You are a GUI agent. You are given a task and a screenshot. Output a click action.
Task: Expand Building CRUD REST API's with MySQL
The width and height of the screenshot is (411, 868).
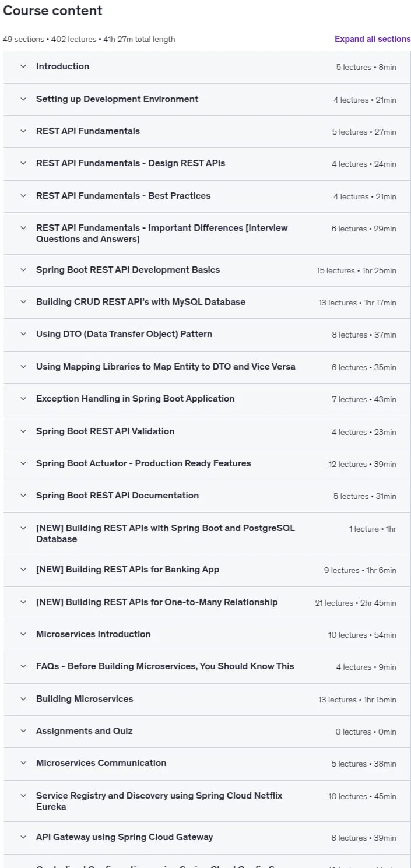click(x=207, y=302)
